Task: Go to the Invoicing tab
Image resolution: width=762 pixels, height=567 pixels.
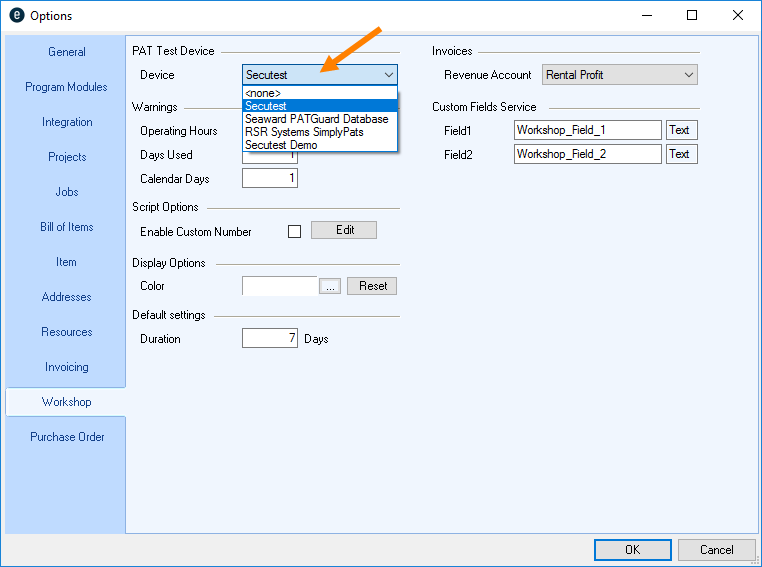Action: point(67,367)
